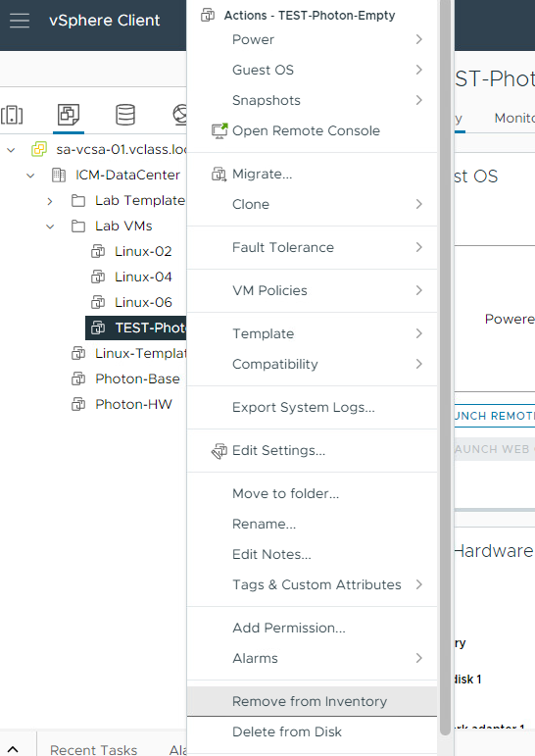The width and height of the screenshot is (535, 756).
Task: Click the Migrate icon in the menu
Action: (x=219, y=175)
